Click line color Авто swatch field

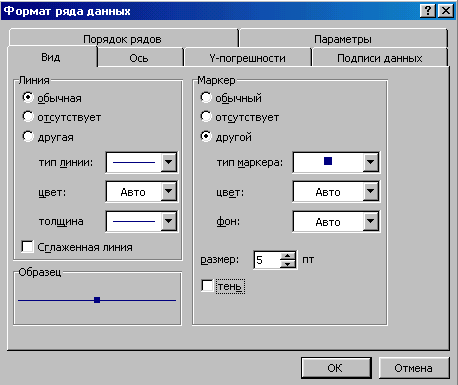click(x=134, y=192)
